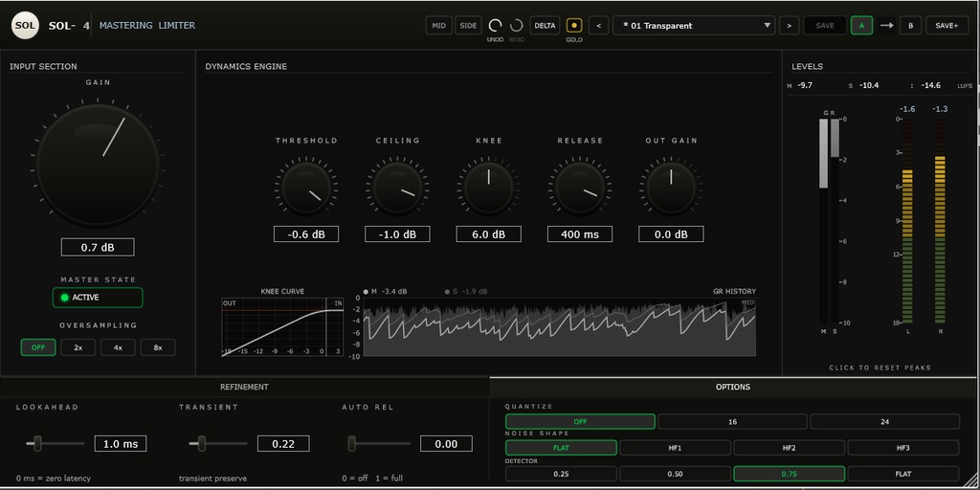
Task: Click the left channel -1.6 peak readout
Action: click(907, 109)
